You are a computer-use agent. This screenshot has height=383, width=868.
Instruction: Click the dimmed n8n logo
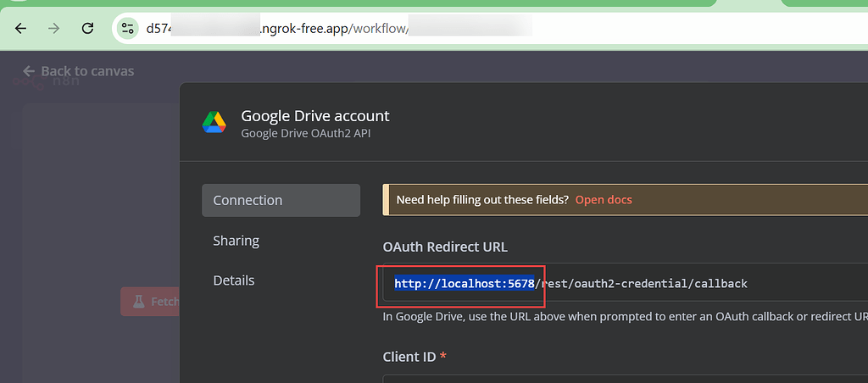point(47,82)
